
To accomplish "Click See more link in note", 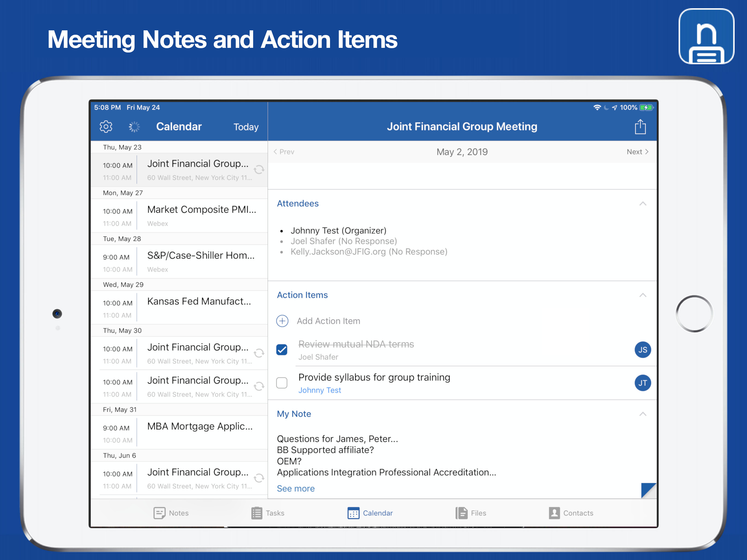I will click(x=296, y=488).
